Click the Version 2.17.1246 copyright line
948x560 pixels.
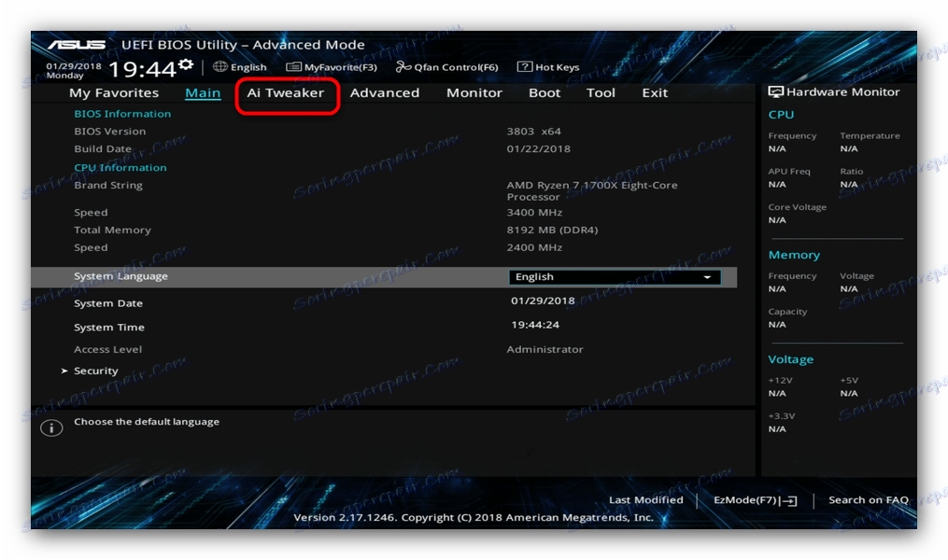pos(474,518)
